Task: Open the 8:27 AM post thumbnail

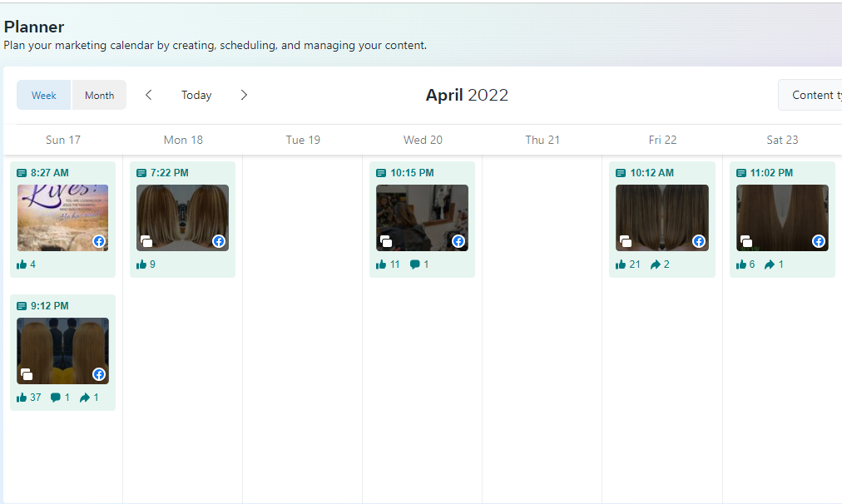Action: click(63, 217)
